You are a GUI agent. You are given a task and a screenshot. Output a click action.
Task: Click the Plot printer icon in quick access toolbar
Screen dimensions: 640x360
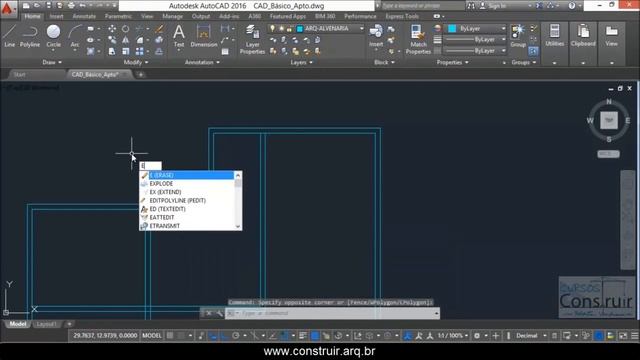click(71, 6)
